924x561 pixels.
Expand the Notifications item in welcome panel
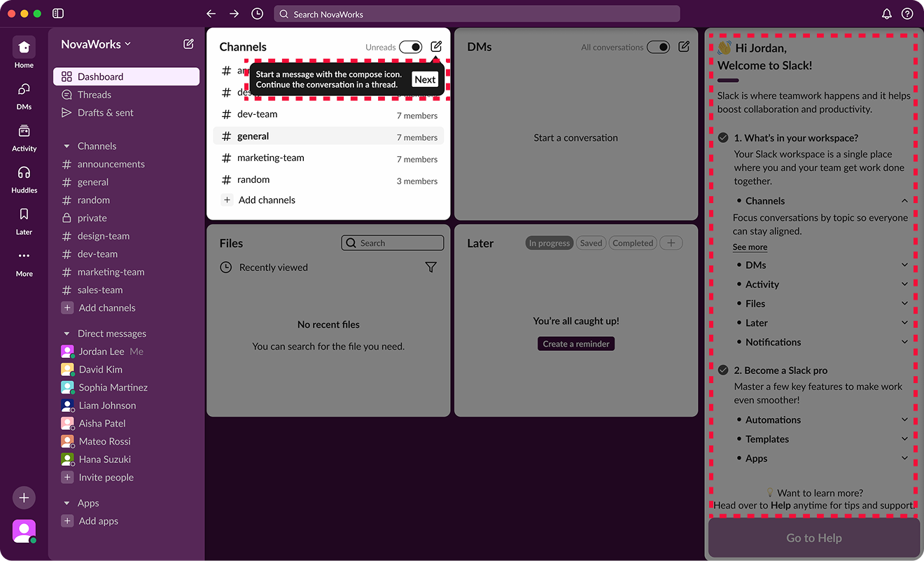[x=904, y=342]
